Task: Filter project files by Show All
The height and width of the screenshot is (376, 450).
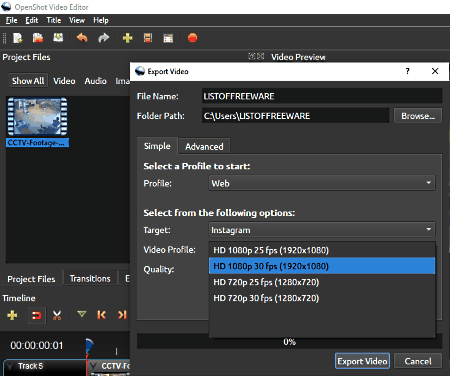Action: pyautogui.click(x=28, y=81)
